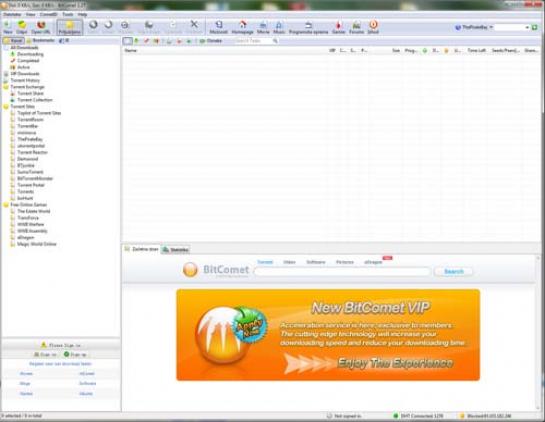The image size is (545, 422).
Task: Click the Open URL toolbar icon
Action: (41, 27)
